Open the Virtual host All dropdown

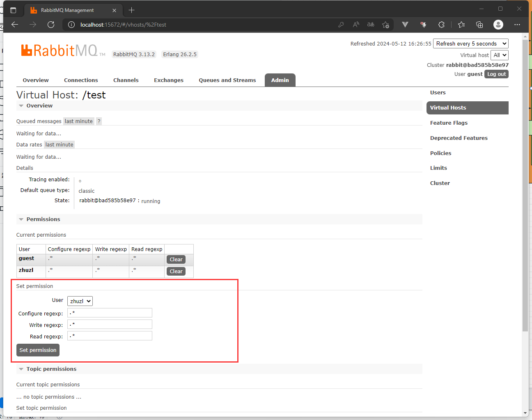pos(500,55)
